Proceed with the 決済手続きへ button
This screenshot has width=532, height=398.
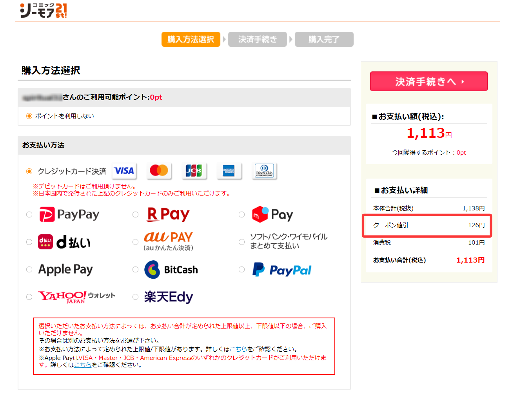coord(429,81)
